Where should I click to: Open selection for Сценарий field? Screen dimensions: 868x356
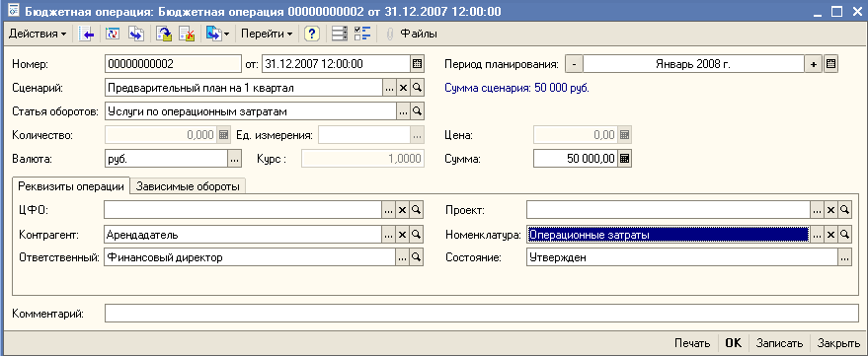pos(389,88)
